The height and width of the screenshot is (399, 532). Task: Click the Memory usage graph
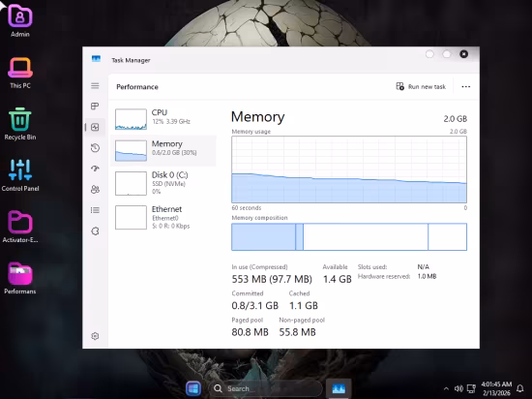tap(349, 169)
